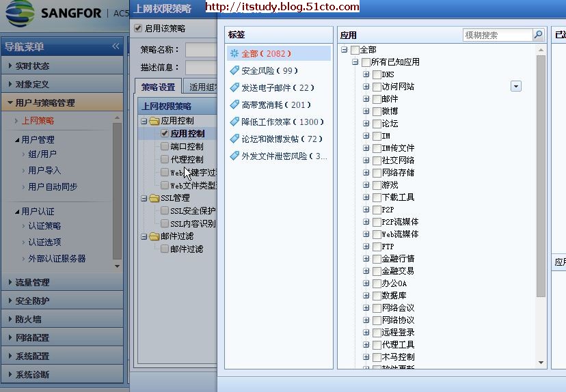
Task: Collapse the SSL管理 folder node
Action: coord(144,198)
